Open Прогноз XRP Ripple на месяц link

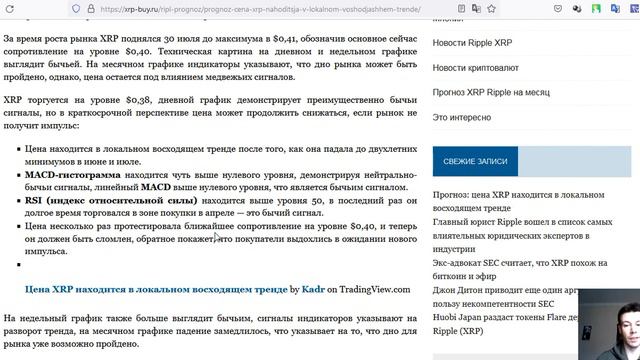pyautogui.click(x=491, y=92)
